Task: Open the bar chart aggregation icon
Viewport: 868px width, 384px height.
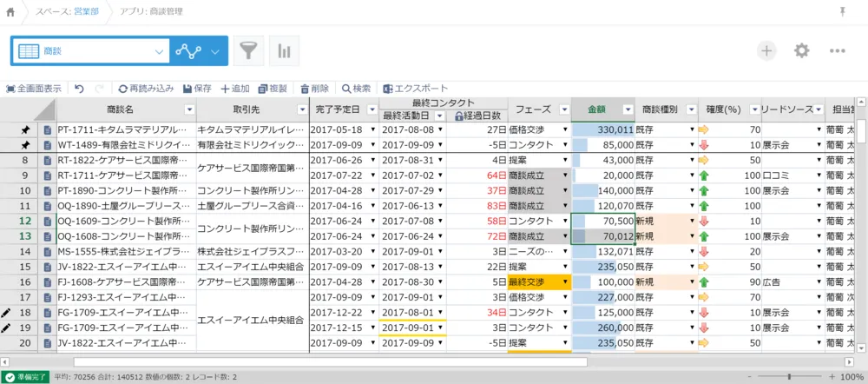Action: (x=284, y=51)
